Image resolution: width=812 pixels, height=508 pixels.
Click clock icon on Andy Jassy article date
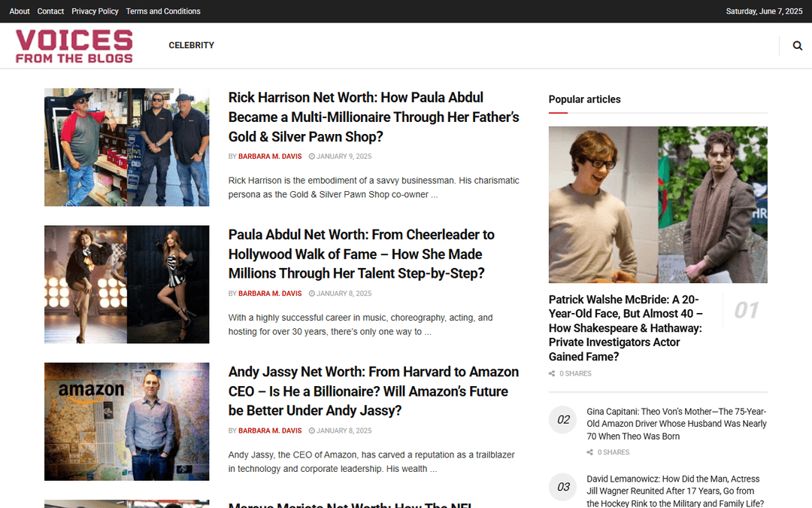(312, 430)
